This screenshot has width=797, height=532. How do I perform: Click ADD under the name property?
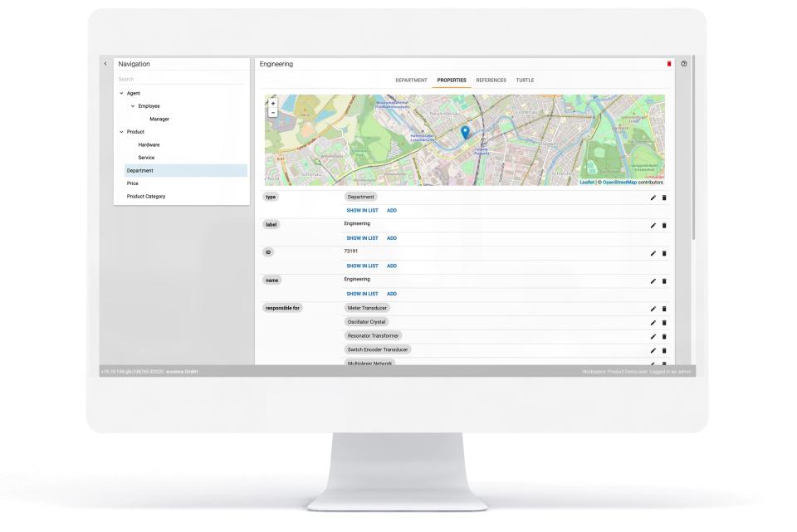pos(391,293)
